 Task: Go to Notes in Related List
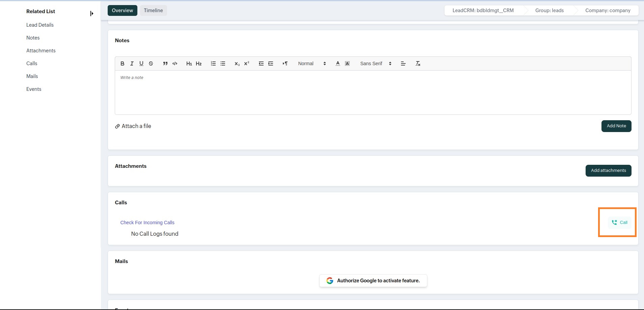[33, 38]
